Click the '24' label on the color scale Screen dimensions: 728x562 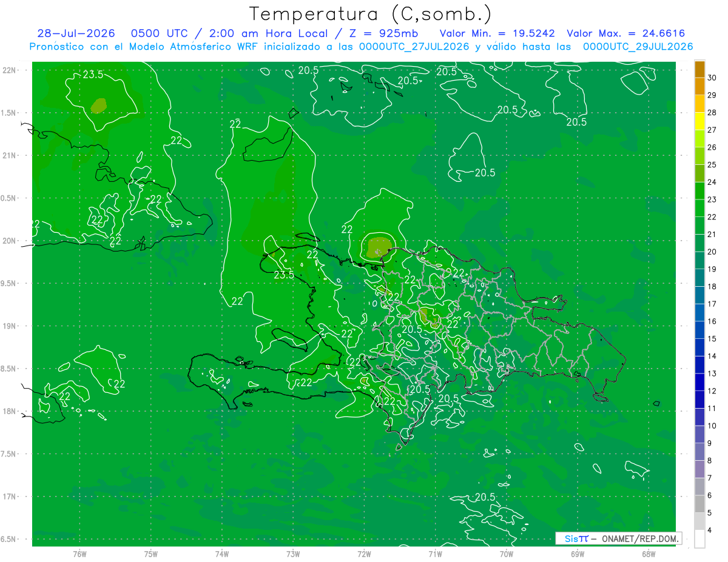click(712, 182)
